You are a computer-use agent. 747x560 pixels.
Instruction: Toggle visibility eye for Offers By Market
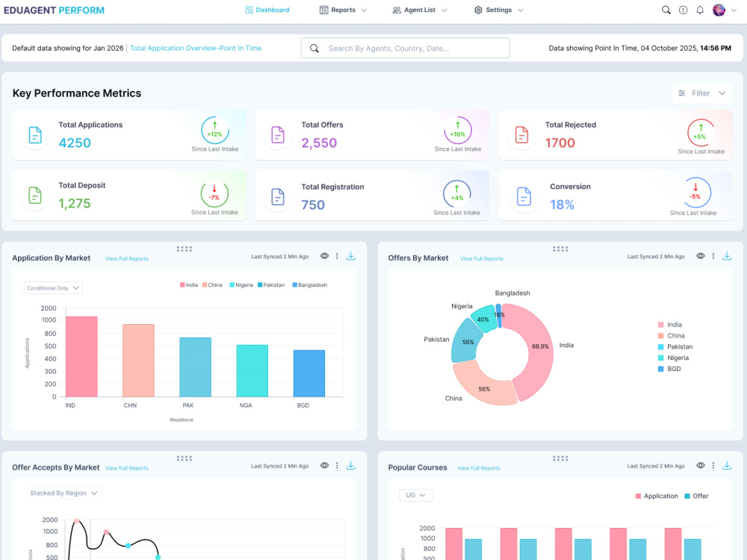click(x=701, y=256)
